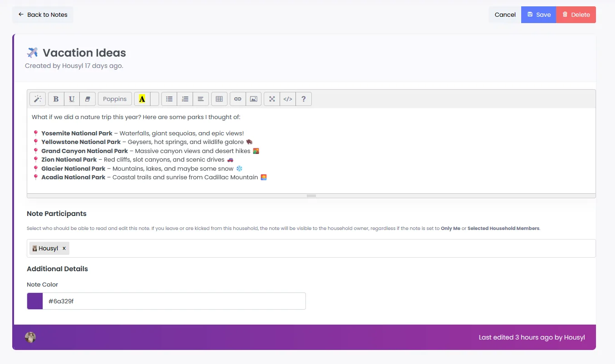
Task: Open the editor help dialog
Action: 304,99
